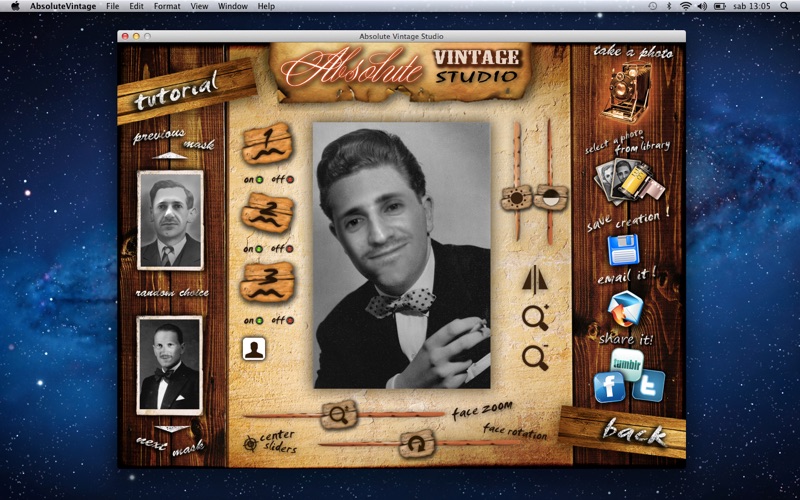This screenshot has width=800, height=500.
Task: Turn mustache 2 off
Action: (290, 249)
